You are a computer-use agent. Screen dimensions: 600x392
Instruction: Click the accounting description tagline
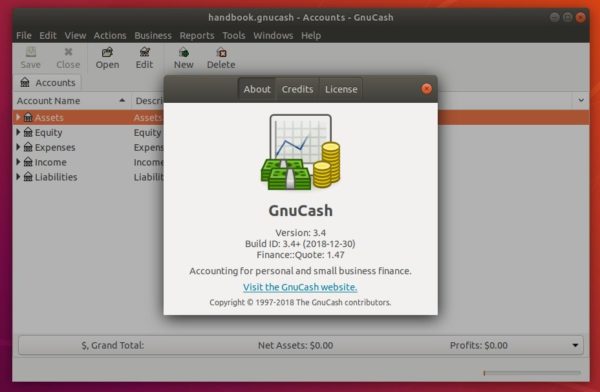(300, 271)
